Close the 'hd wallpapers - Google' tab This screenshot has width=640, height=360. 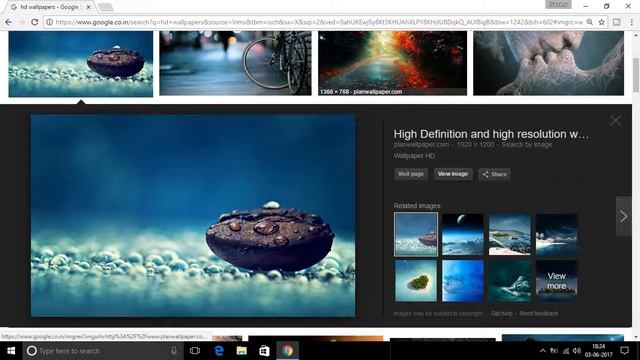point(88,7)
